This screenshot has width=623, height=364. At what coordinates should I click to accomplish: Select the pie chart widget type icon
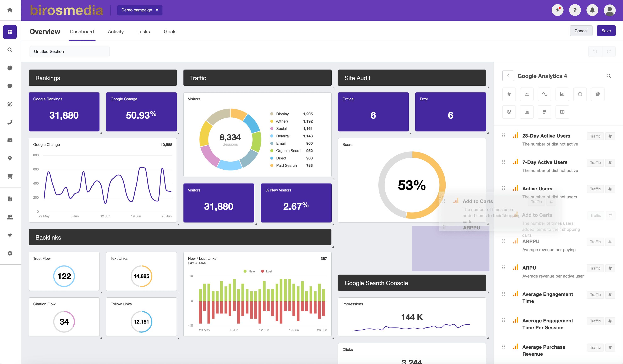(597, 94)
